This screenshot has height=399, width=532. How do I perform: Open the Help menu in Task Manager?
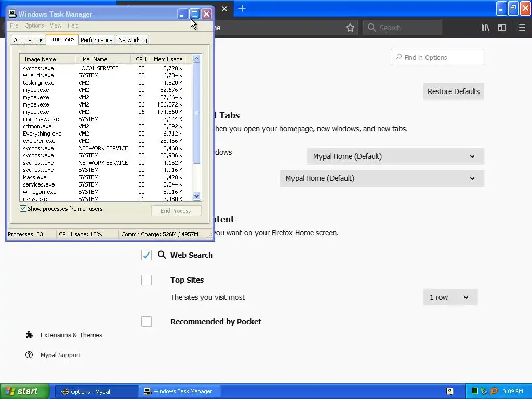[73, 25]
